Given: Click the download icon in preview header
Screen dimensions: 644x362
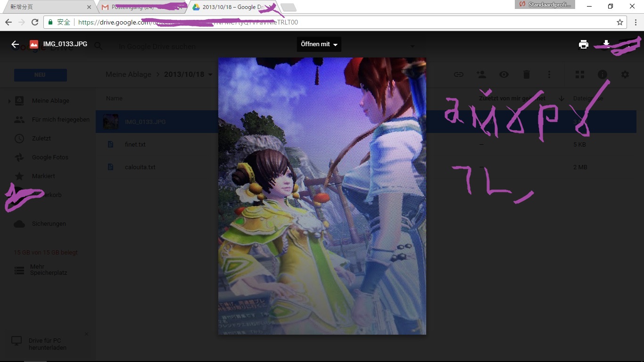Looking at the screenshot, I should tap(607, 44).
